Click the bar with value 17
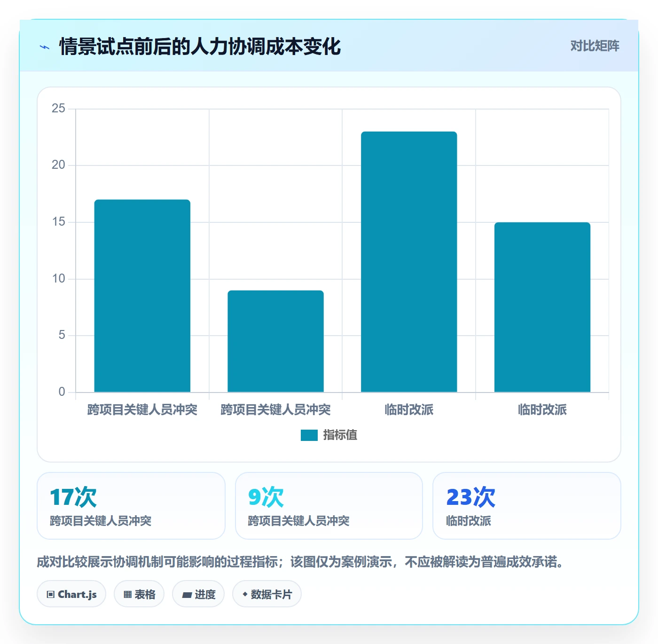658x644 pixels. pyautogui.click(x=142, y=296)
